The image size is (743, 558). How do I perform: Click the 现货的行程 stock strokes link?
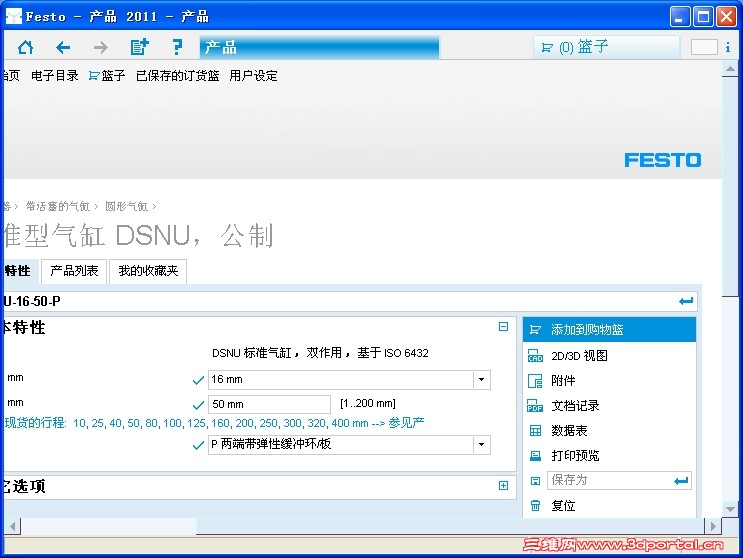tap(214, 423)
